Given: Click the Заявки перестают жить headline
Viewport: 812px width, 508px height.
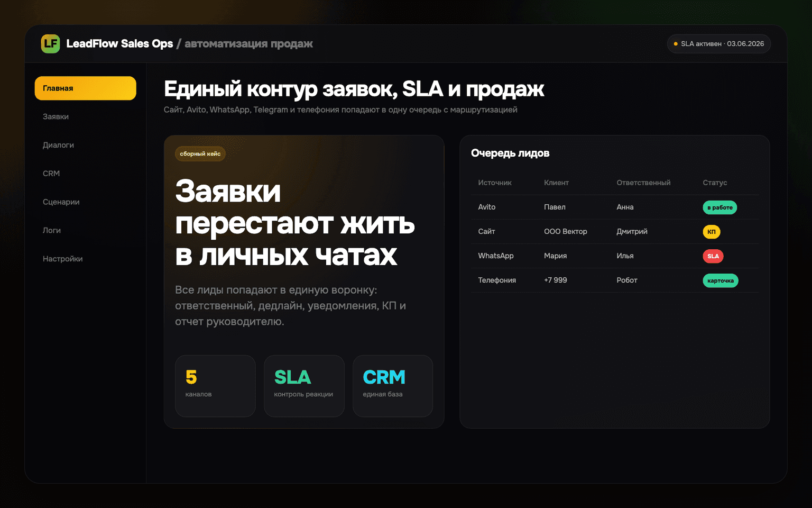Looking at the screenshot, I should [x=294, y=223].
